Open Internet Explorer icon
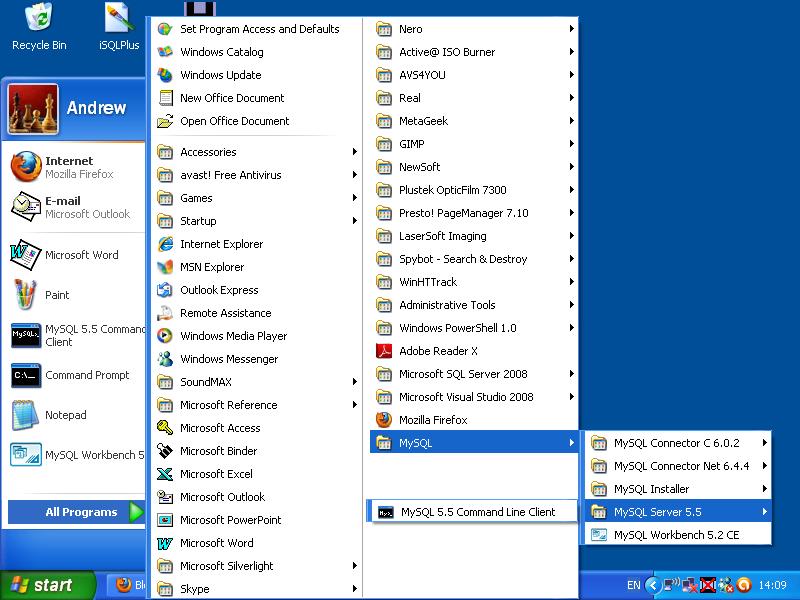Screen dimensions: 800x600 tap(165, 244)
